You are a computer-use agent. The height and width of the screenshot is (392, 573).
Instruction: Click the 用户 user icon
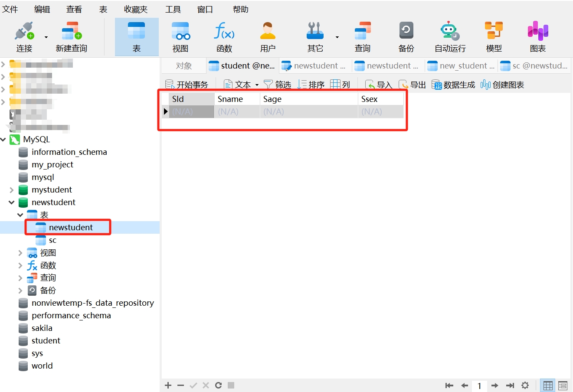268,37
